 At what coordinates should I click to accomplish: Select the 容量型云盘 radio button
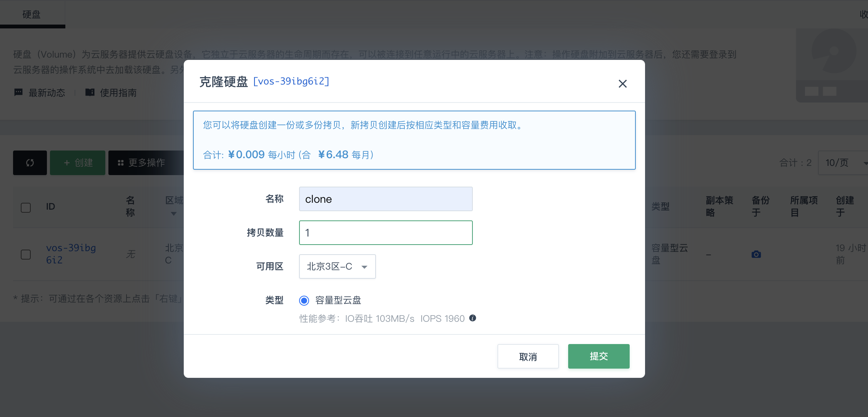pos(304,300)
